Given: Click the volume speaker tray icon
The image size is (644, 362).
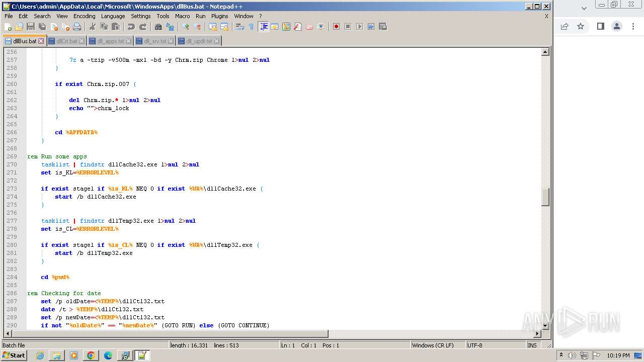Looking at the screenshot, I should [x=572, y=355].
